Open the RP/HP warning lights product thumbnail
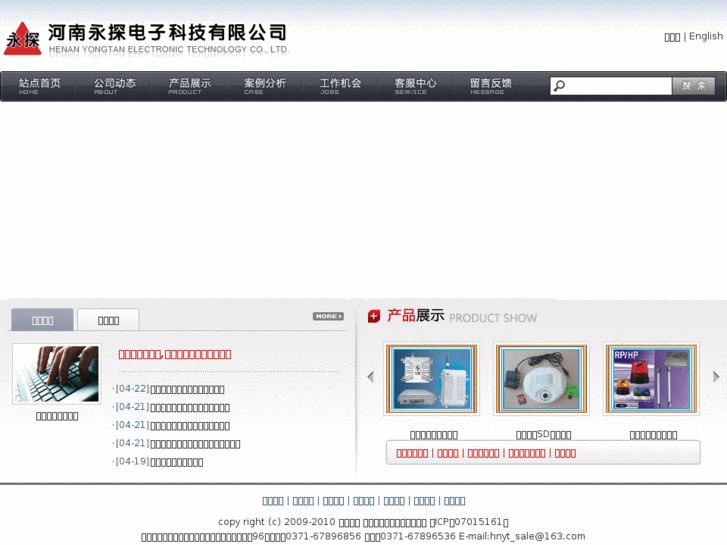This screenshot has width=727, height=545. [651, 379]
